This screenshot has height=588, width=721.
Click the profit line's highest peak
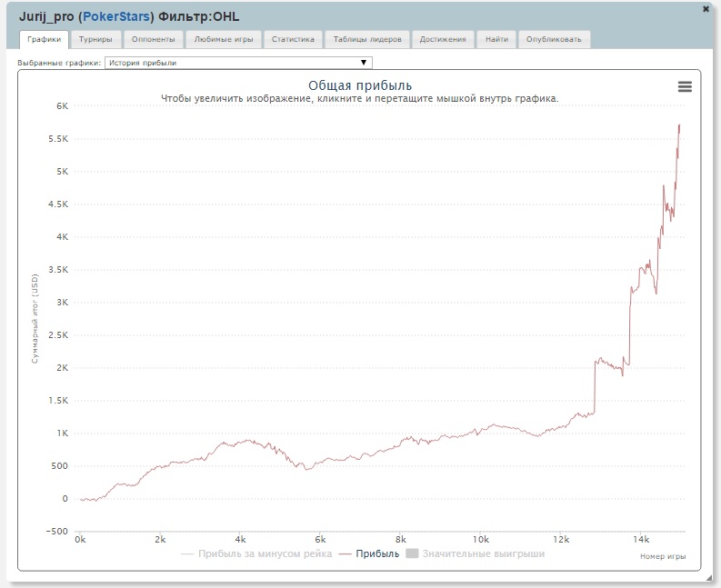coord(679,125)
